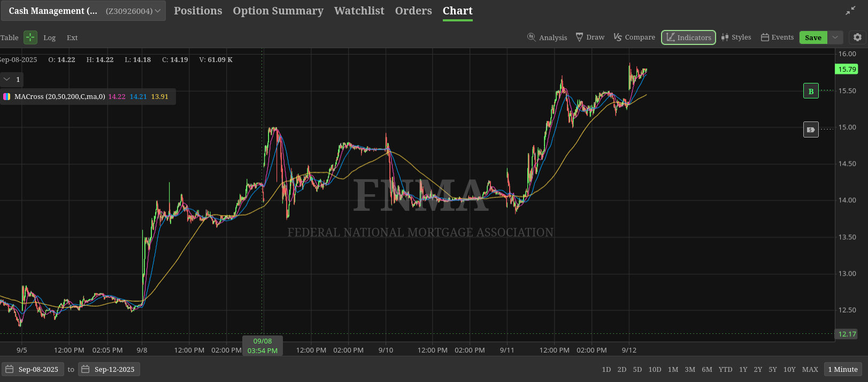Open the start date Sep-08-2025 picker
The image size is (868, 382).
tap(33, 369)
